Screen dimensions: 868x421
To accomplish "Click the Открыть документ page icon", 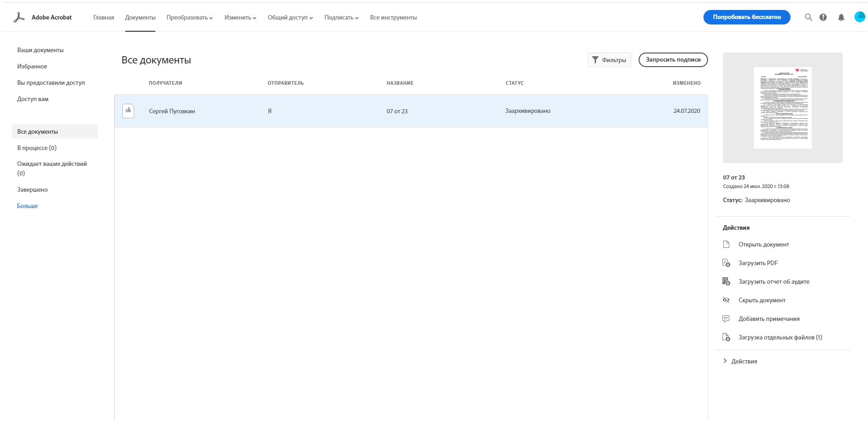I will [x=726, y=244].
